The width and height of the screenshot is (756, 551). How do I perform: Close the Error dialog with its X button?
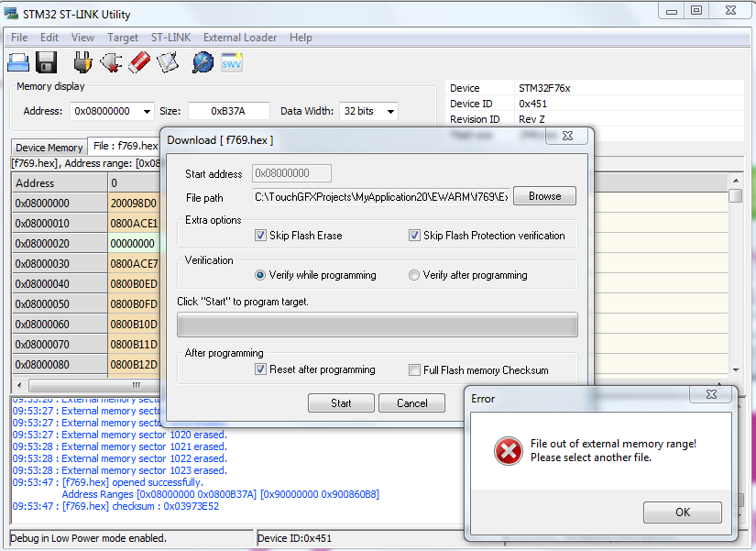711,394
